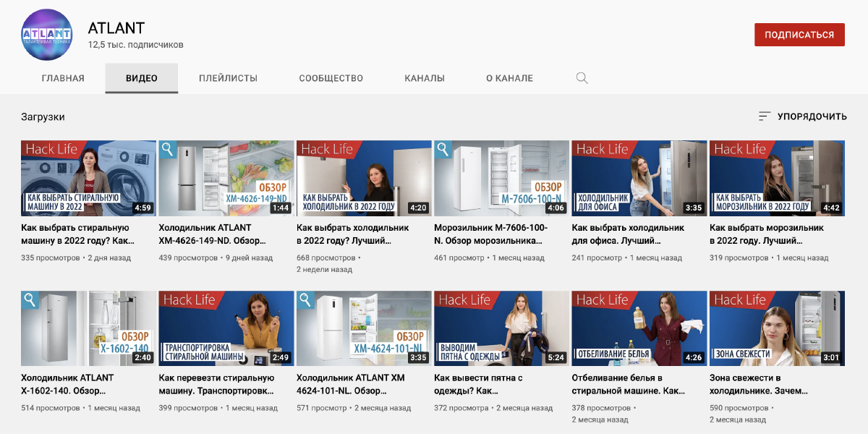Click '335 просмотров • 2 дня назад' text
Viewport: 868px width, 434px height.
point(76,258)
